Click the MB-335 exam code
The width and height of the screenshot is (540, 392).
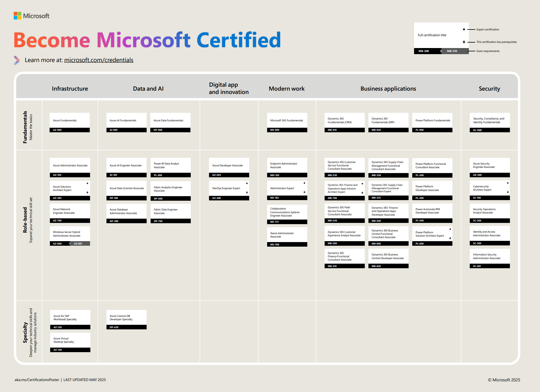click(x=376, y=198)
